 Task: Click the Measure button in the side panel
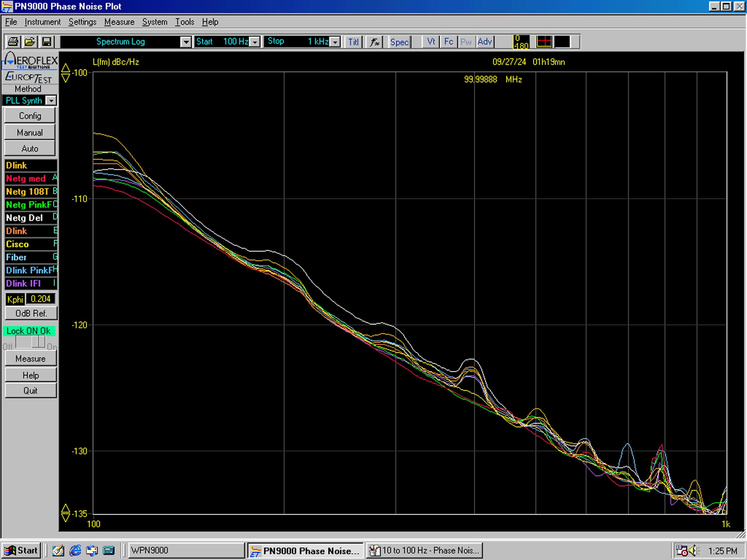31,358
